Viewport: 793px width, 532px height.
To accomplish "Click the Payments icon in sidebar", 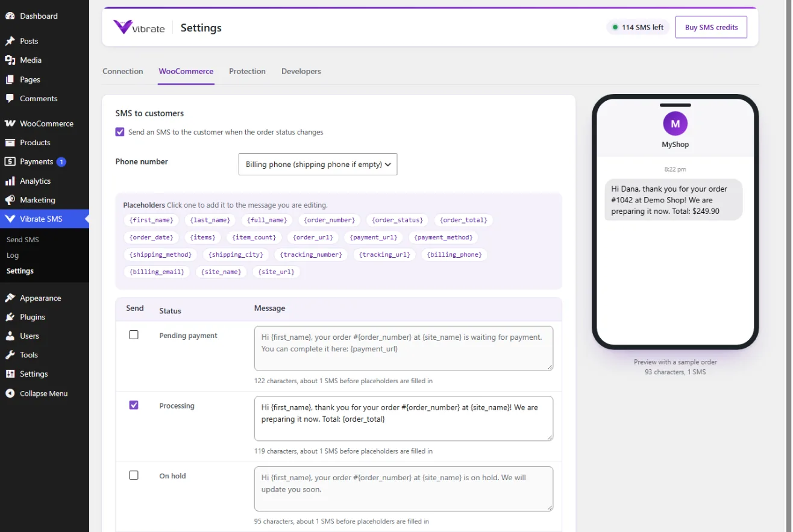I will (10, 161).
